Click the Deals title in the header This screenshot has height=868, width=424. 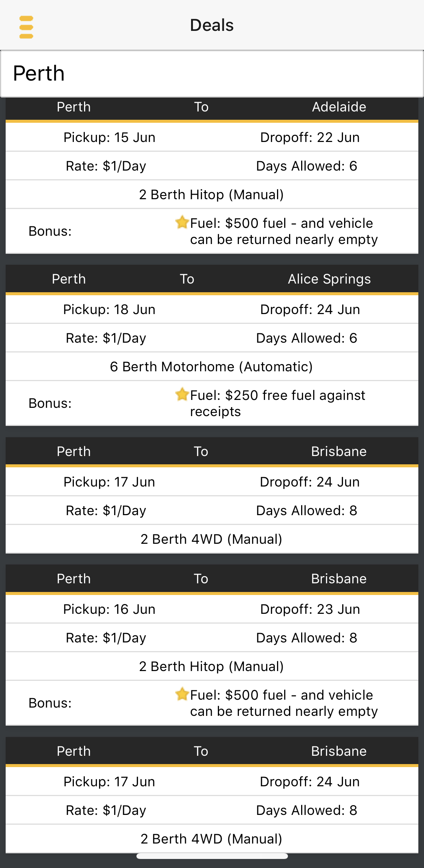212,25
